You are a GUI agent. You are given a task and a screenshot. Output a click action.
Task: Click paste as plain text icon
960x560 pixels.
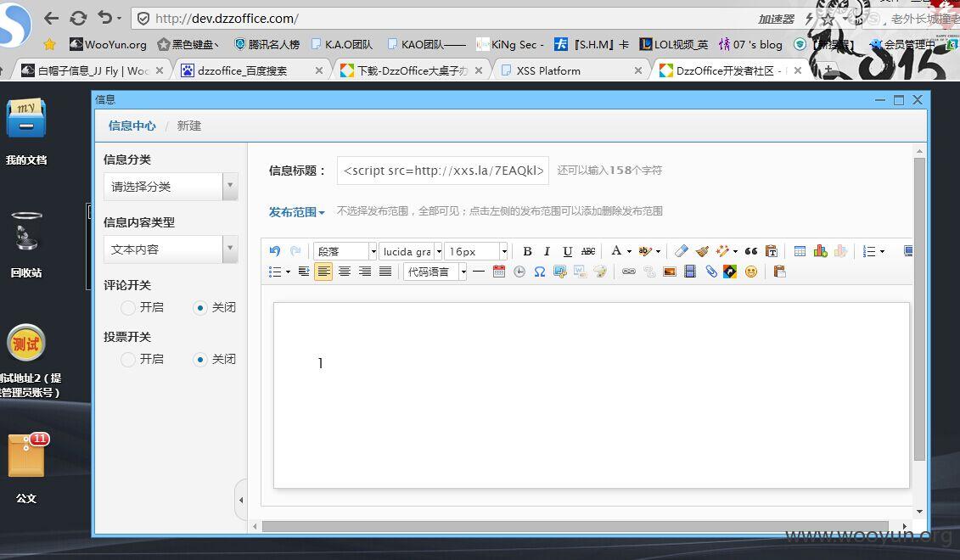pos(772,251)
